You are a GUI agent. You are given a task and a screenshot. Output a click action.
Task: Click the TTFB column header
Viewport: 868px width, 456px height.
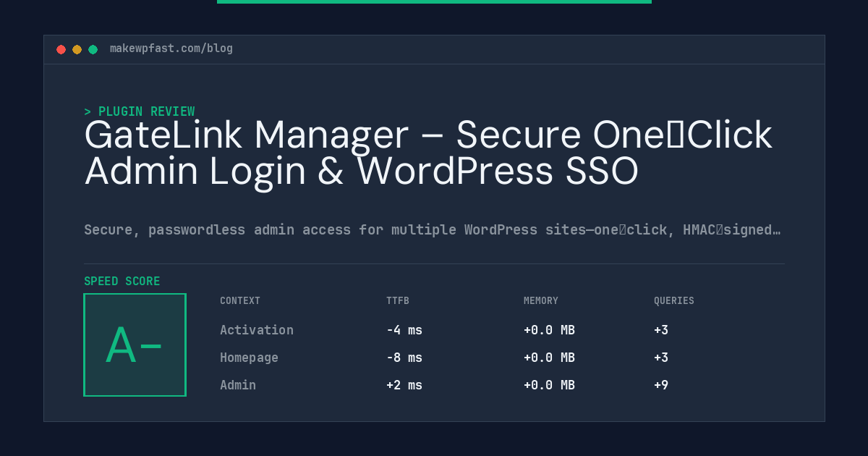coord(398,300)
